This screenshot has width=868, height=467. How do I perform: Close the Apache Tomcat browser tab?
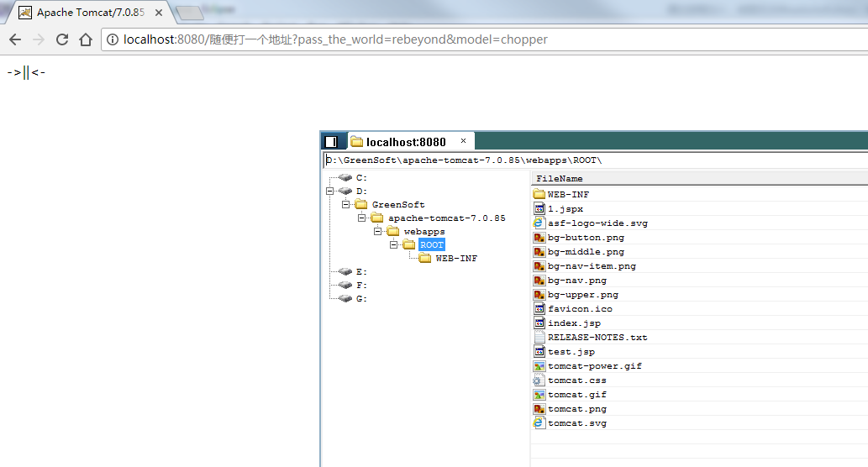click(x=159, y=12)
